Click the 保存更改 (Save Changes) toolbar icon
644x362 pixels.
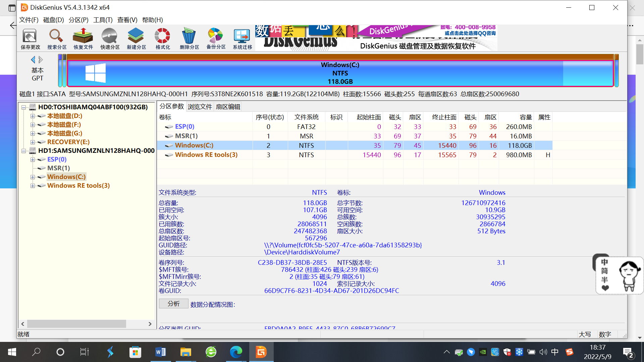pos(29,38)
